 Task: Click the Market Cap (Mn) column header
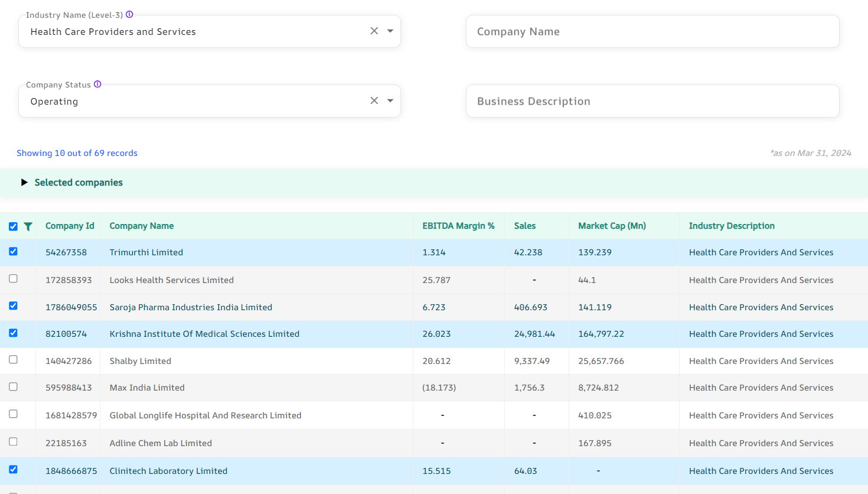click(612, 226)
